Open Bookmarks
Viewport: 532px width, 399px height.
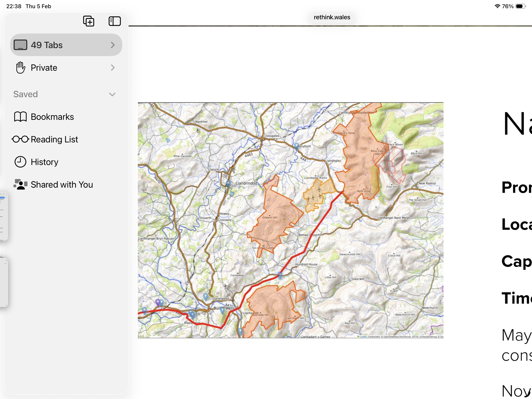(52, 117)
